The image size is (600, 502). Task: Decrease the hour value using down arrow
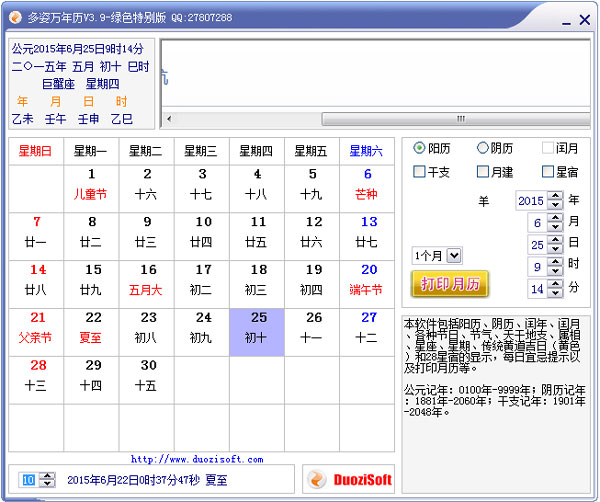pyautogui.click(x=555, y=271)
